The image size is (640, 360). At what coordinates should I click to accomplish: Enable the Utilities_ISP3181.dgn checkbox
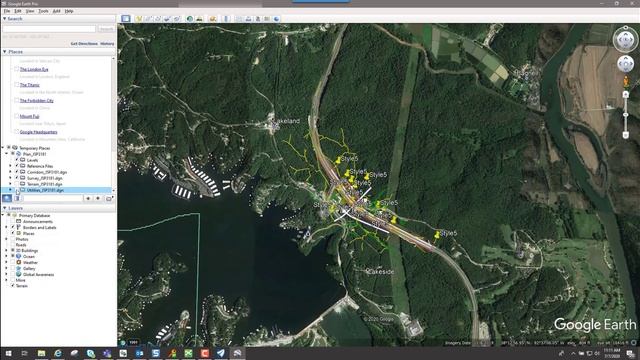[x=17, y=190]
